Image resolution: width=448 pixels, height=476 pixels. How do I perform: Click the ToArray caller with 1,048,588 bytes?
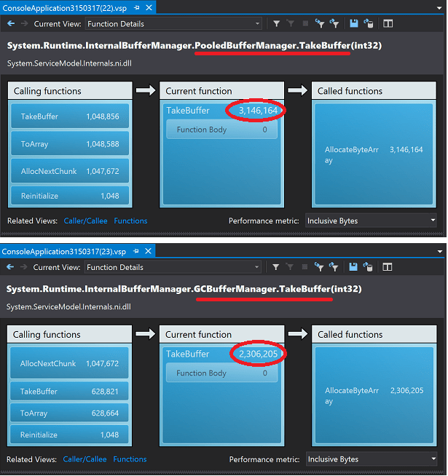[x=70, y=144]
